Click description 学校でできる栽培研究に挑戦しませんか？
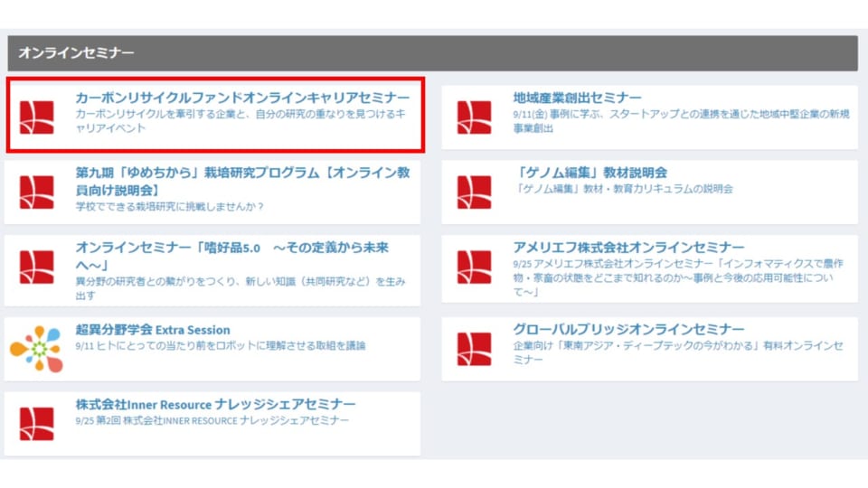 [x=169, y=206]
